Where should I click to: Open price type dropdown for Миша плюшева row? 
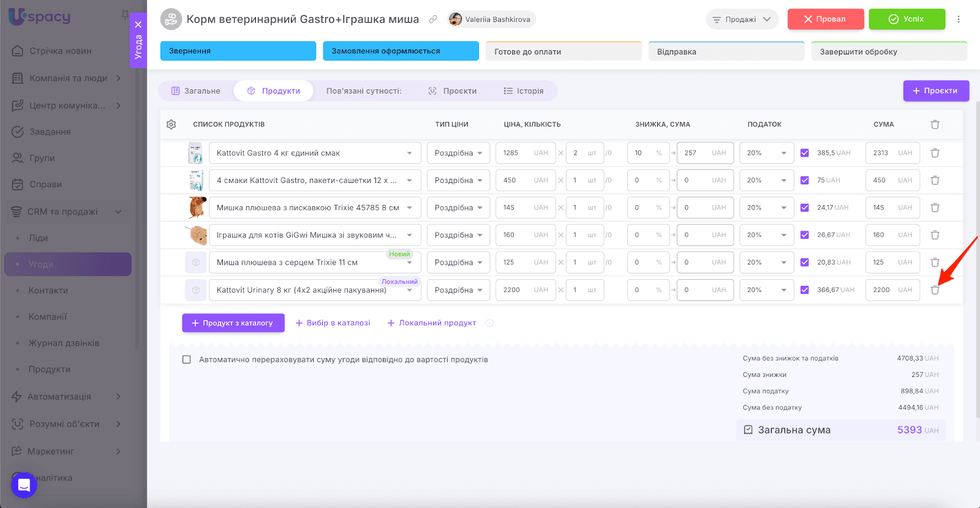click(x=458, y=263)
